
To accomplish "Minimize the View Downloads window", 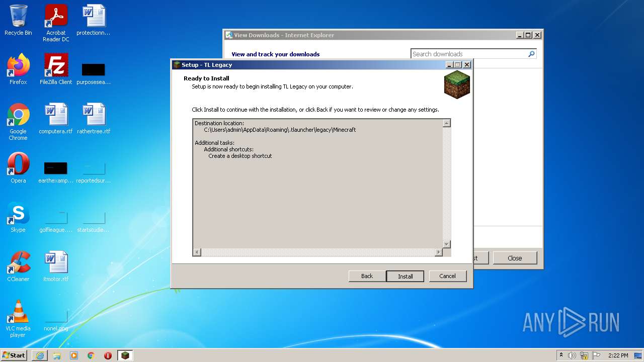I will pyautogui.click(x=519, y=35).
